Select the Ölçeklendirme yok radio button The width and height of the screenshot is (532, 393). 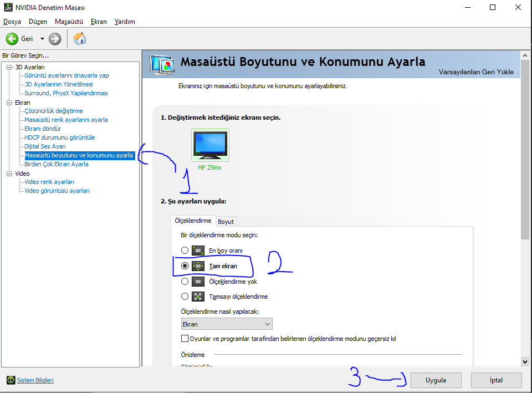tap(185, 282)
